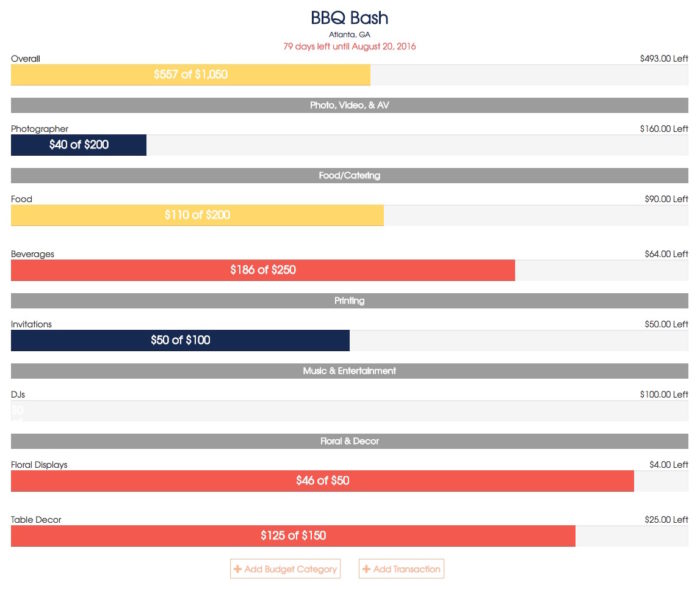This screenshot has height=590, width=700.
Task: Click the plus icon on Add Budget Category
Action: click(237, 569)
